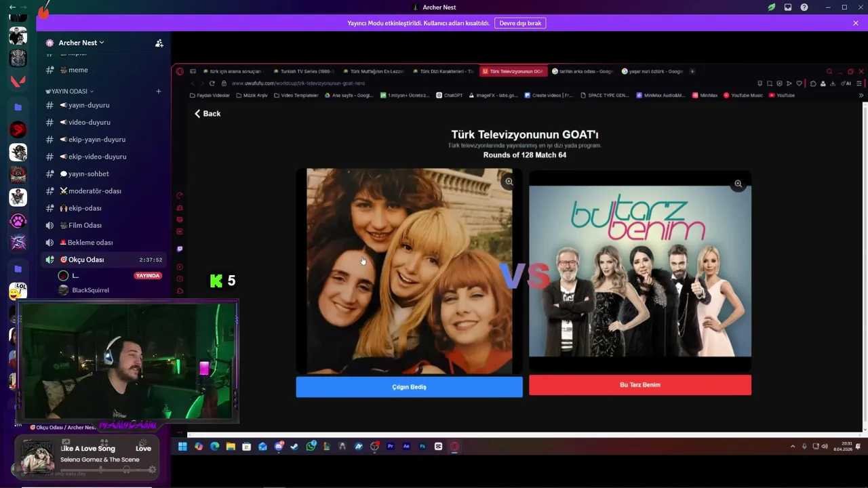Go Back on the uwufufu page
The width and height of the screenshot is (868, 488).
[208, 114]
